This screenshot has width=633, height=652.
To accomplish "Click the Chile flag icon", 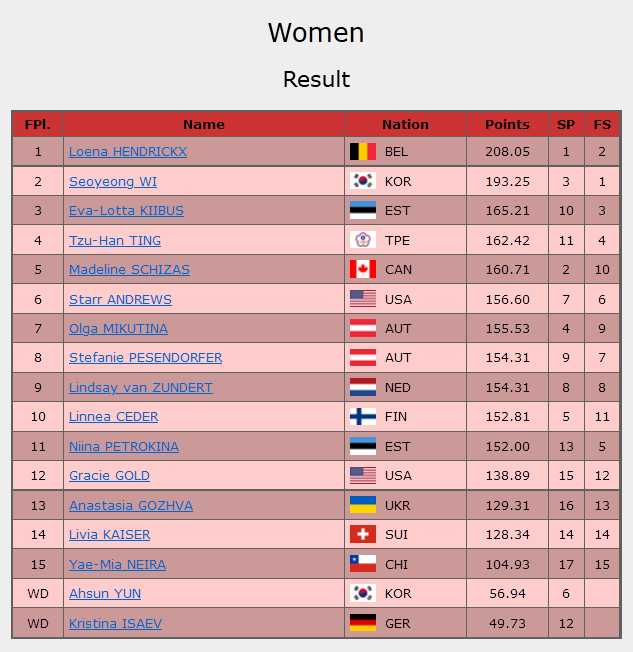I will (x=362, y=564).
